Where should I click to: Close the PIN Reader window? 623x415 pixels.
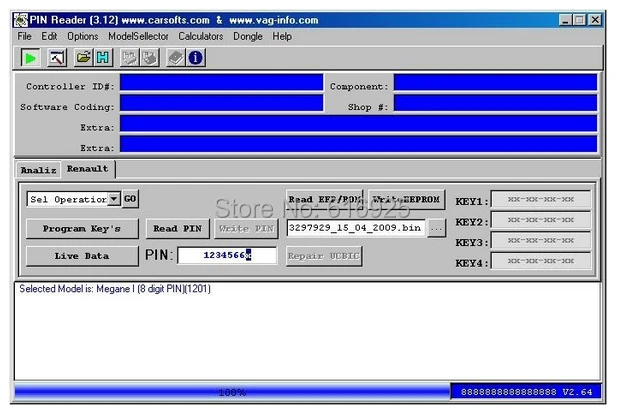tap(595, 20)
